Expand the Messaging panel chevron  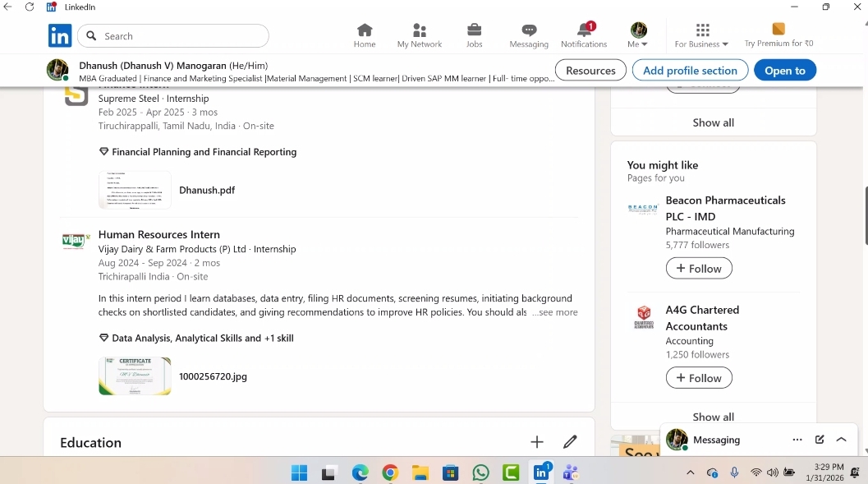[841, 440]
